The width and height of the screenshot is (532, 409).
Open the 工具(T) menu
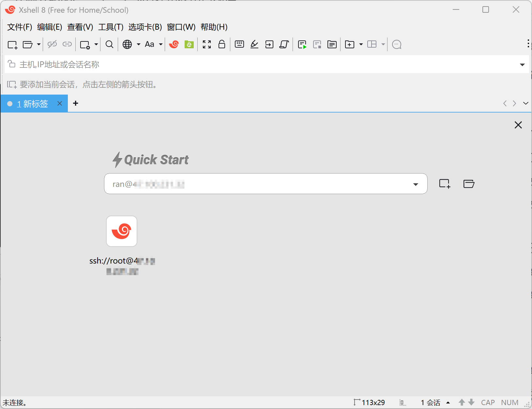111,27
